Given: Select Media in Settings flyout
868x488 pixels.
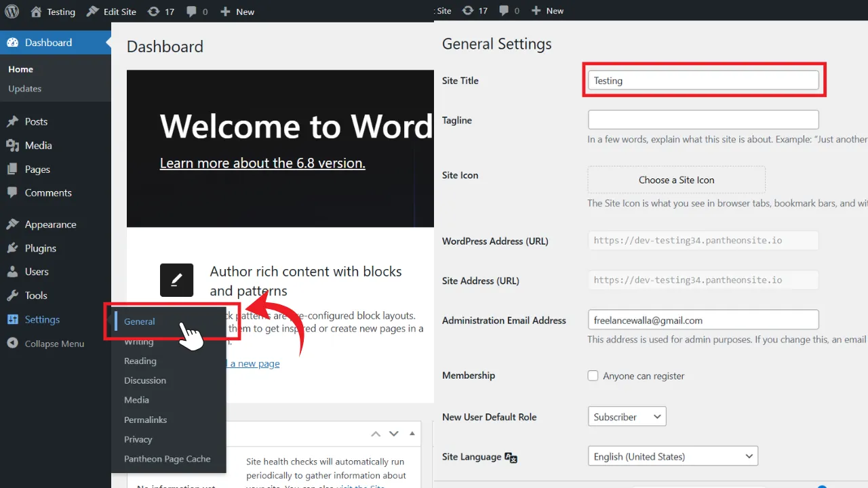Looking at the screenshot, I should [136, 401].
